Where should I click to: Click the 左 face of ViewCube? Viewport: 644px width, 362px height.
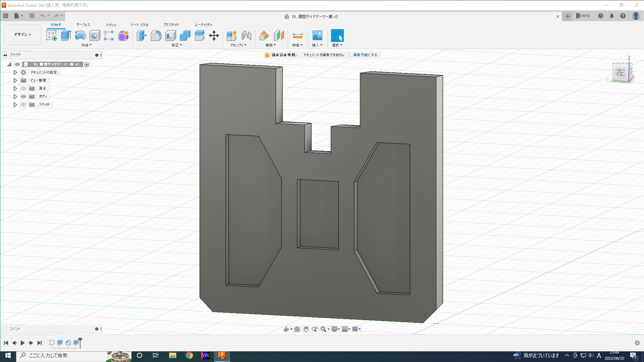[x=620, y=72]
